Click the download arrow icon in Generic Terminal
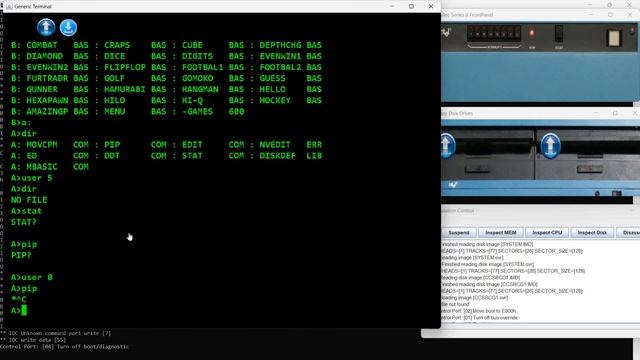The height and width of the screenshot is (360, 640). coord(68,27)
